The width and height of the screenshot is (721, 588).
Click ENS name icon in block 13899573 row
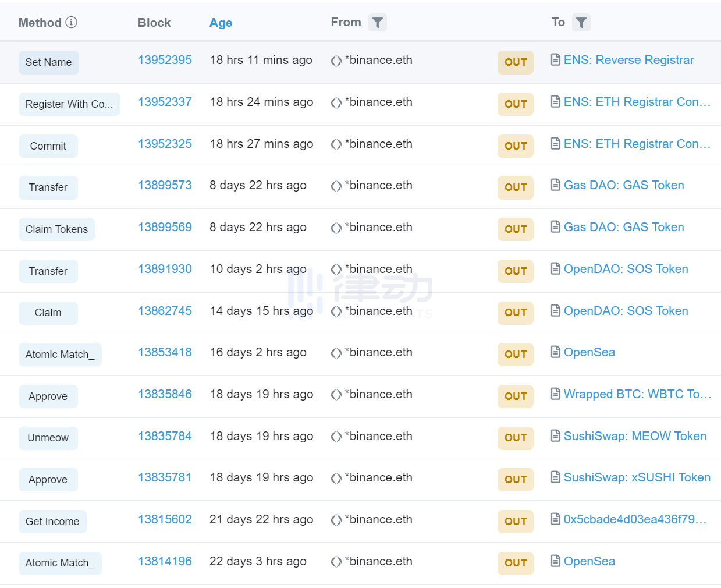point(336,186)
